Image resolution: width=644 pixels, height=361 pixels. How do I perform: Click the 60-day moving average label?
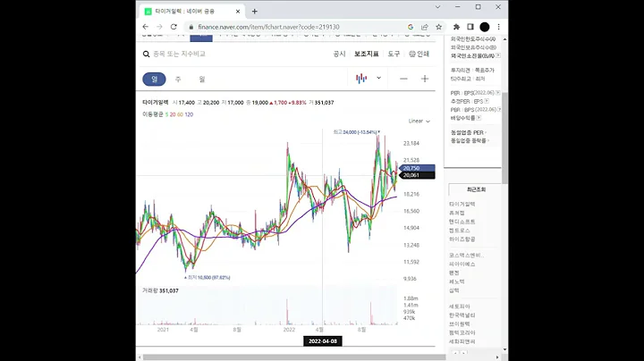[180, 114]
